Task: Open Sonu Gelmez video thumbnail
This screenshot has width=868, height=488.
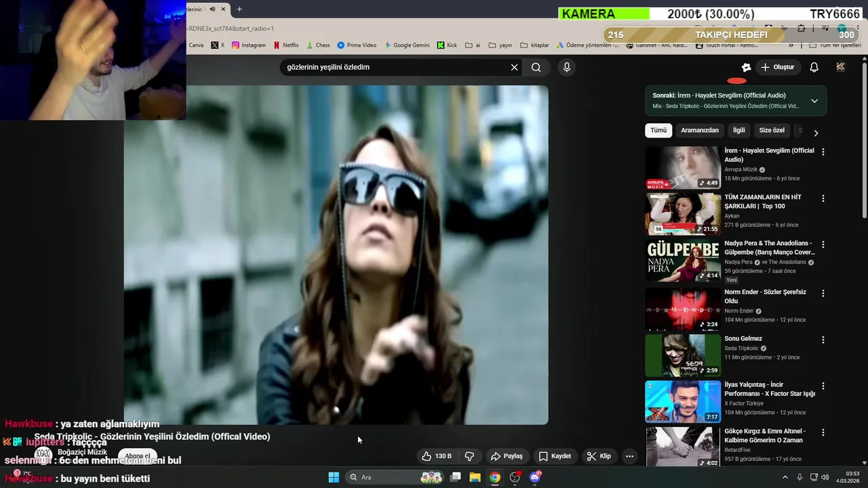Action: coord(682,355)
